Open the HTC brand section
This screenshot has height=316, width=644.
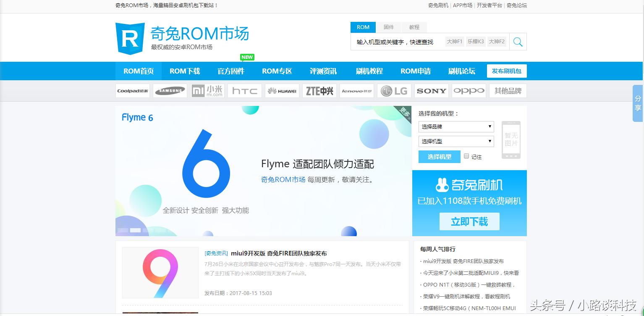[244, 90]
